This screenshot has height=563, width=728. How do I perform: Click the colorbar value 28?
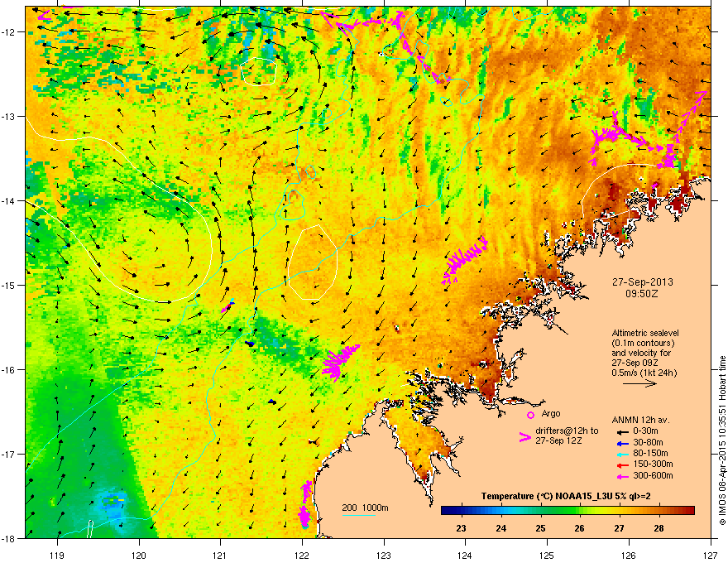[659, 528]
